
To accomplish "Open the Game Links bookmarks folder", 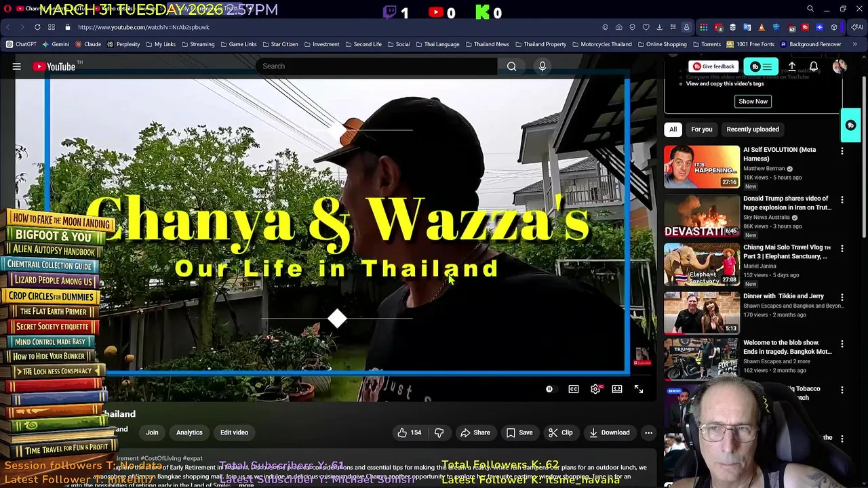I will tap(238, 44).
